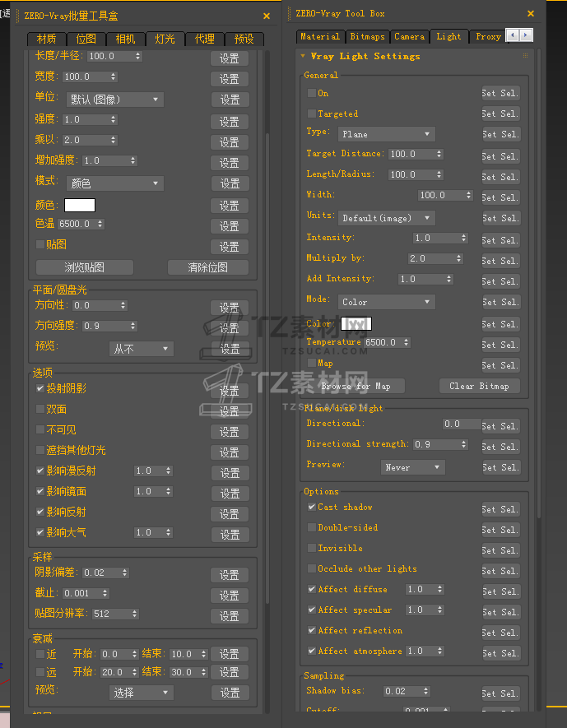Click Set Sel. next to Type
Screen dimensions: 567x728
pos(500,134)
